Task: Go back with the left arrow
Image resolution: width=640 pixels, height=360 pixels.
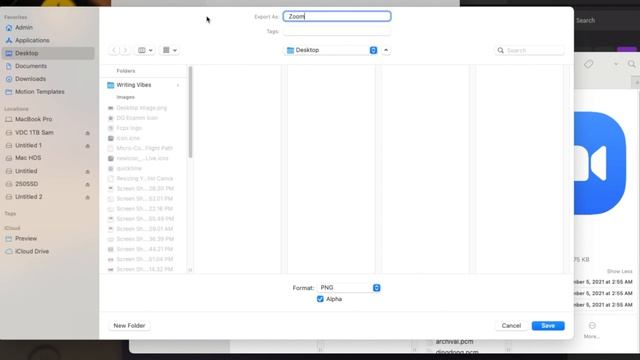Action: 114,50
